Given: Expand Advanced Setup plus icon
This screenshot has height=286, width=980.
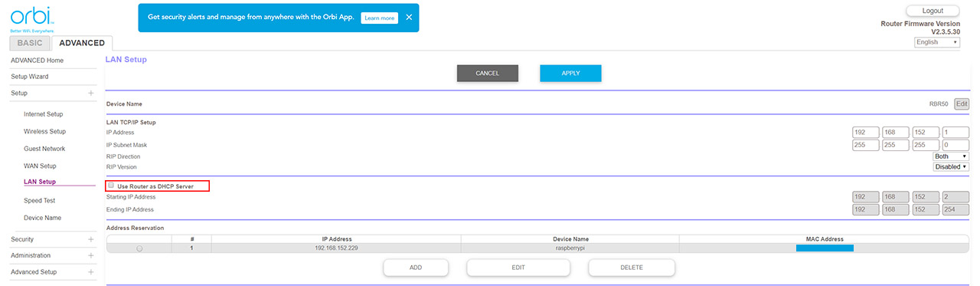Looking at the screenshot, I should [x=91, y=271].
